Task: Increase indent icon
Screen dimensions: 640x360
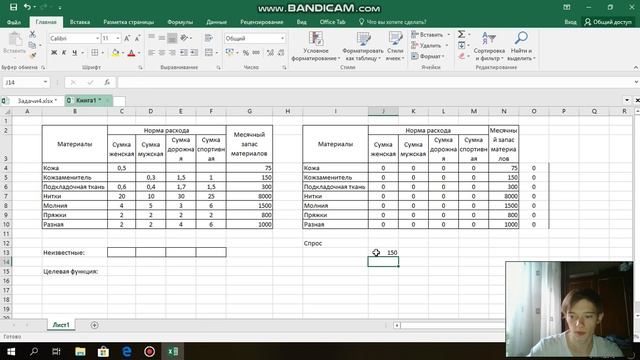Action: 194,53
